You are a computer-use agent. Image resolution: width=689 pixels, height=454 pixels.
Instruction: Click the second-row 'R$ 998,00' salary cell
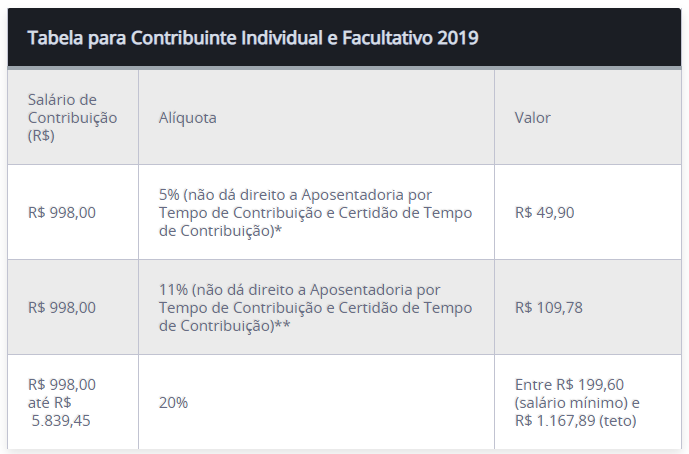(62, 307)
